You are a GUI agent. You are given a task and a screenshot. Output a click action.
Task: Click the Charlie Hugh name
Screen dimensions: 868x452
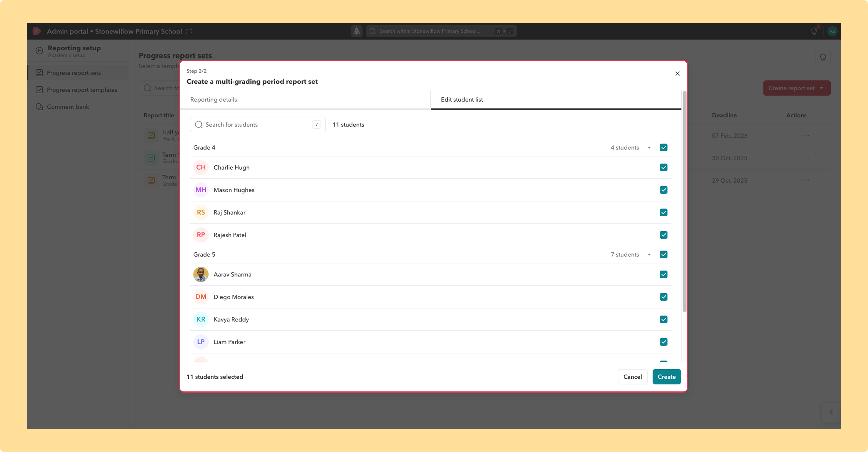click(232, 167)
